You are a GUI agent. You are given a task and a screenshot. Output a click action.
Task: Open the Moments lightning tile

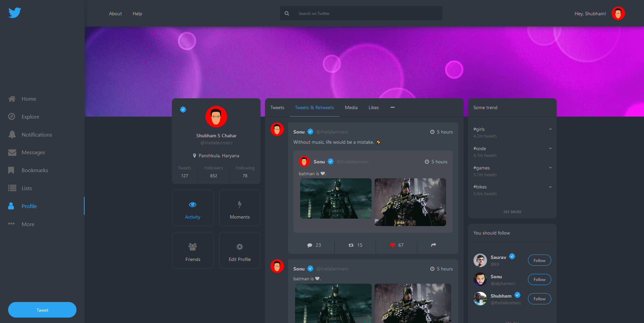240,208
